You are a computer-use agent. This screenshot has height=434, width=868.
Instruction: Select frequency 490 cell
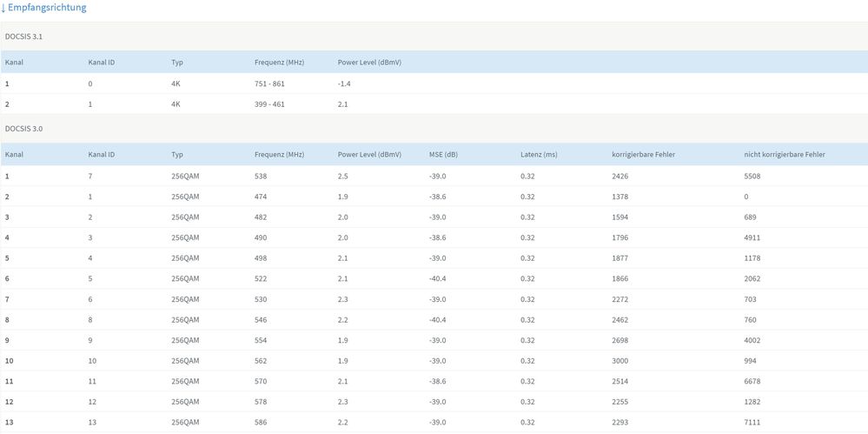pyautogui.click(x=261, y=237)
